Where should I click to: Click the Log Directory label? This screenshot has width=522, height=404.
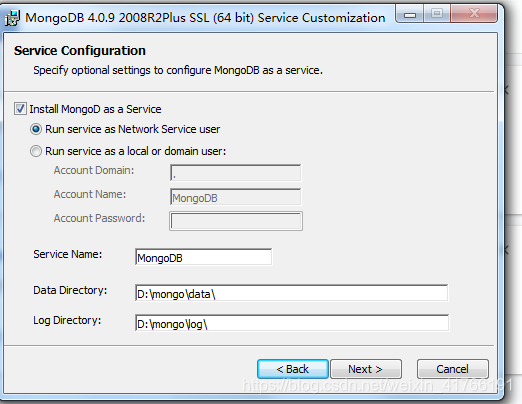[67, 320]
